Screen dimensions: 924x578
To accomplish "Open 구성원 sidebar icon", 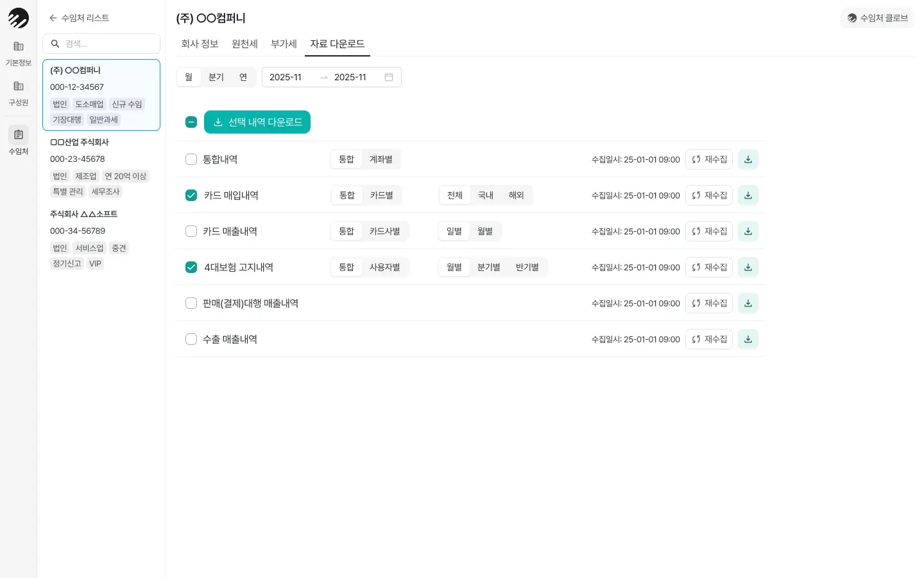I will [18, 93].
